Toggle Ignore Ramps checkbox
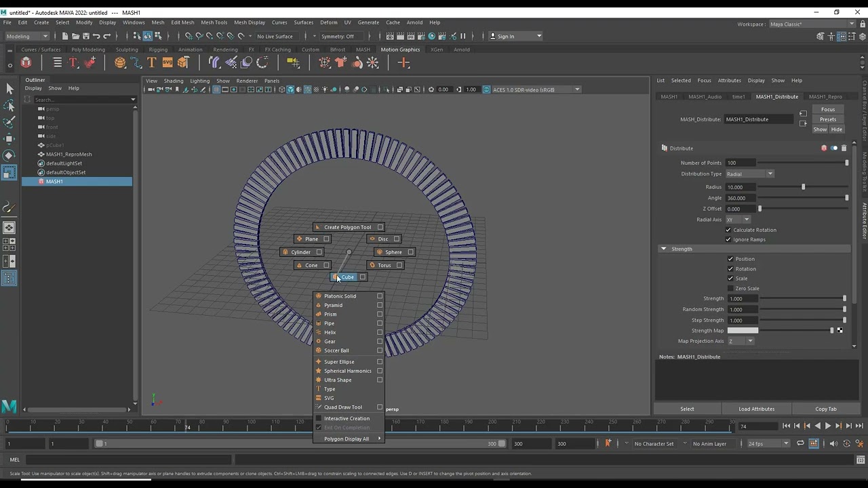This screenshot has height=488, width=868. pos(728,239)
